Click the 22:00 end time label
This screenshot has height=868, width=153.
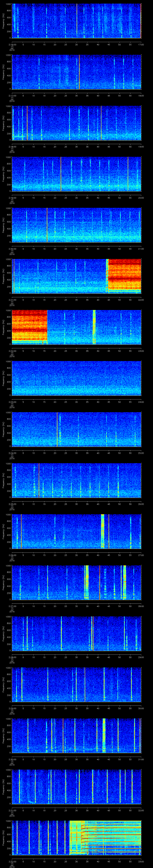(141, 300)
